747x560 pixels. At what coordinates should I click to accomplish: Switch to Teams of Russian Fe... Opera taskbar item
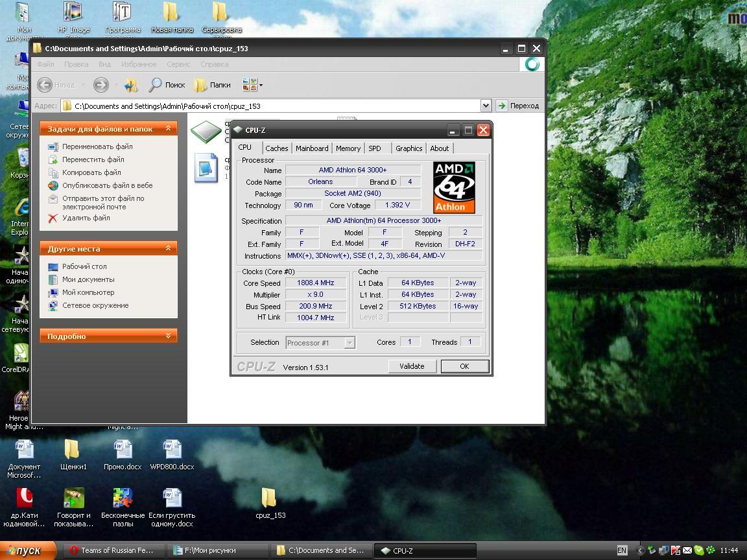pyautogui.click(x=113, y=550)
